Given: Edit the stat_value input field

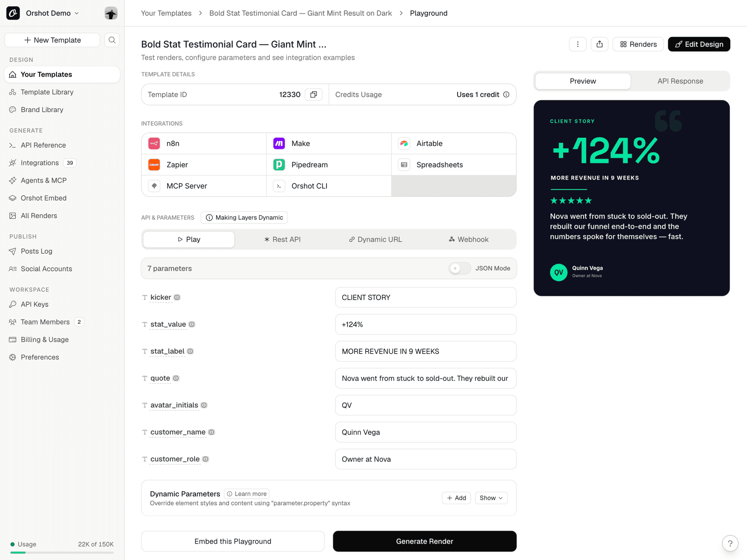Looking at the screenshot, I should click(x=426, y=324).
